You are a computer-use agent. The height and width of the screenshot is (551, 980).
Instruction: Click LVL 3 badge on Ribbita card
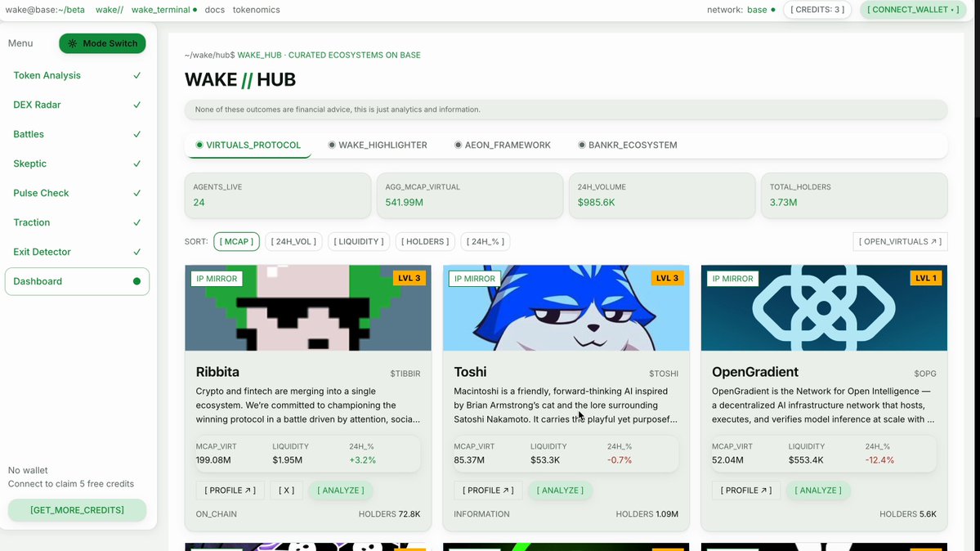[409, 278]
